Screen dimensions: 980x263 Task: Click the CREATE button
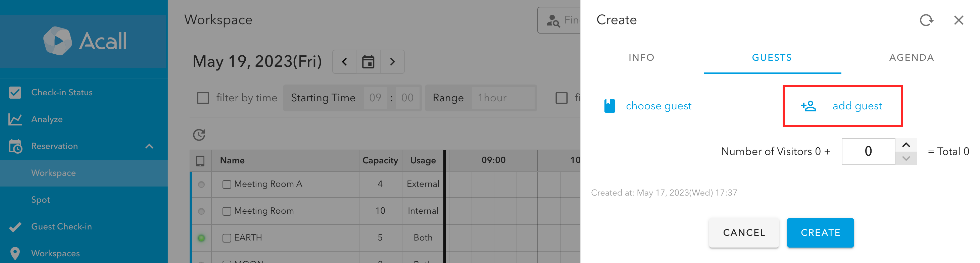pyautogui.click(x=820, y=233)
